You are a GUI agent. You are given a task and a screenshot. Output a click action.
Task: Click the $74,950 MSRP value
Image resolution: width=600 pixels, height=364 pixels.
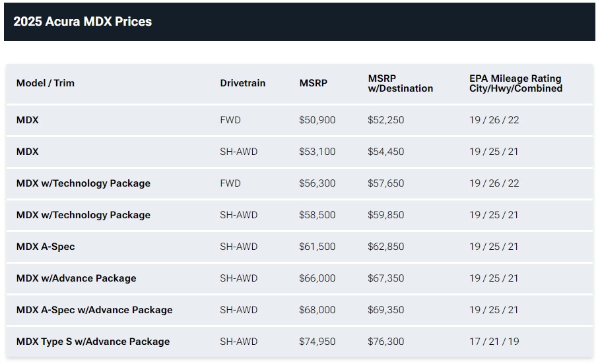[317, 342]
